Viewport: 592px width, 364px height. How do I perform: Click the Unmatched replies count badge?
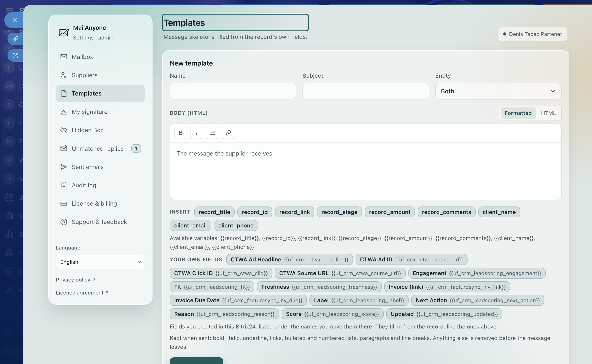136,148
